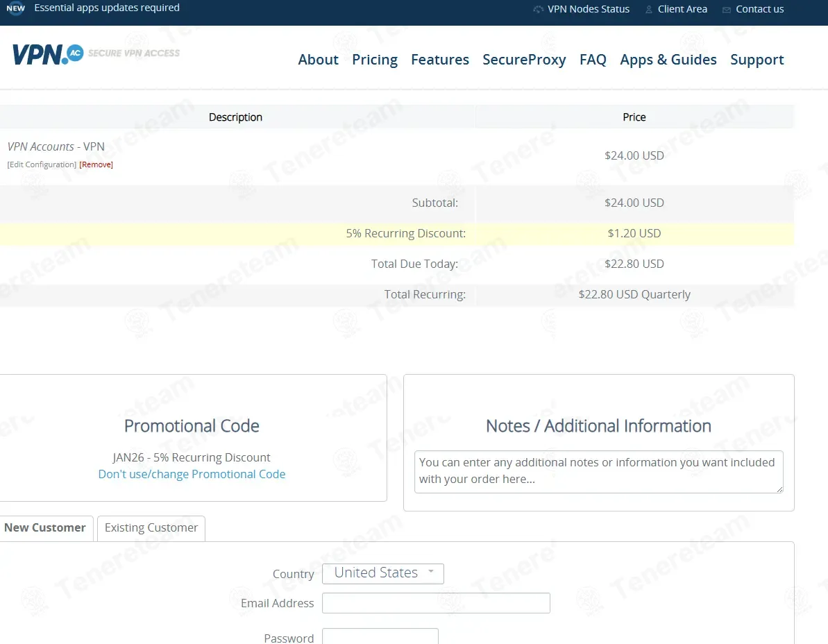Click the Client Area user icon

648,10
